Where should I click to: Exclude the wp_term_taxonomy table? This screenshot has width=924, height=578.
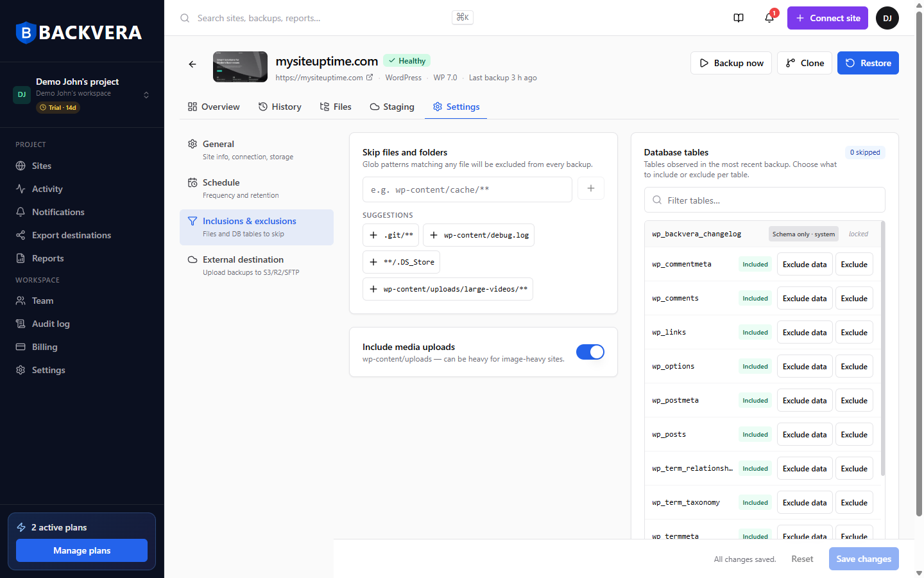coord(854,502)
